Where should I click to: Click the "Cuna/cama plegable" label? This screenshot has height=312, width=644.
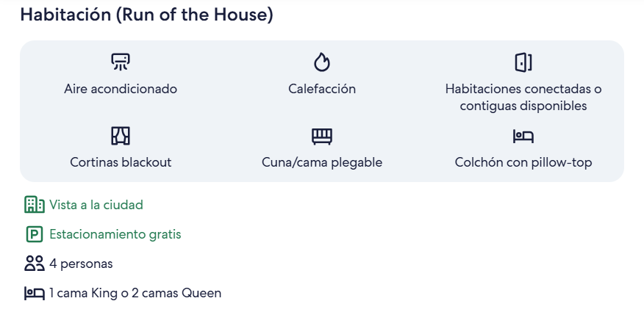322,162
